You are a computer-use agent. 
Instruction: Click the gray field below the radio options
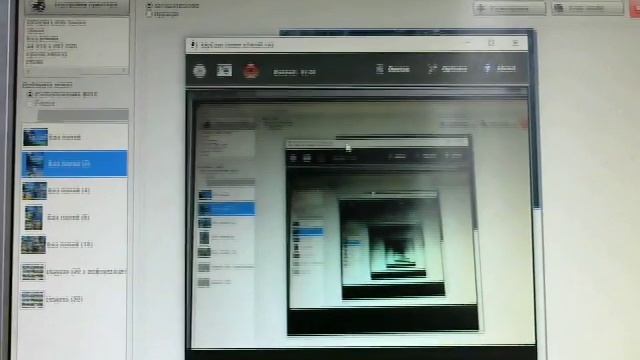83,115
